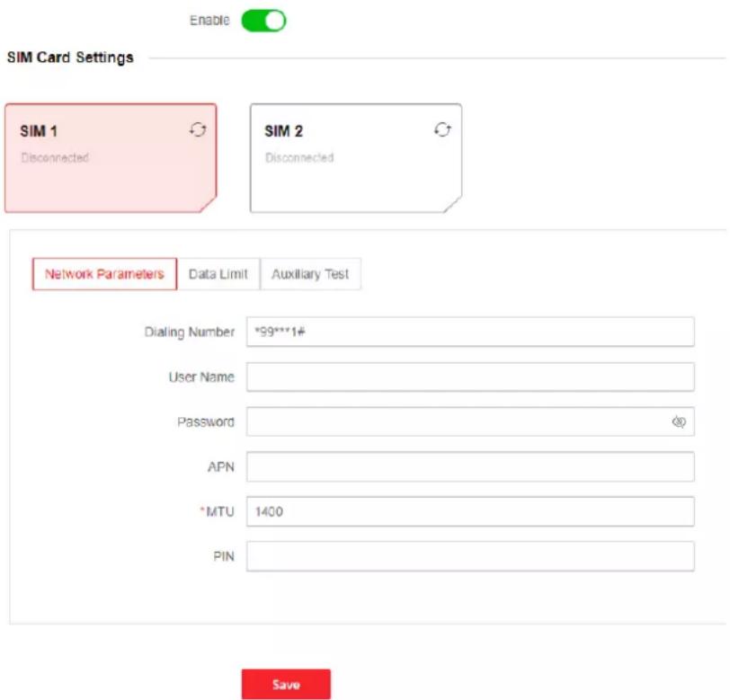Toggle password visibility eye icon
This screenshot has width=730, height=700.
(x=679, y=421)
